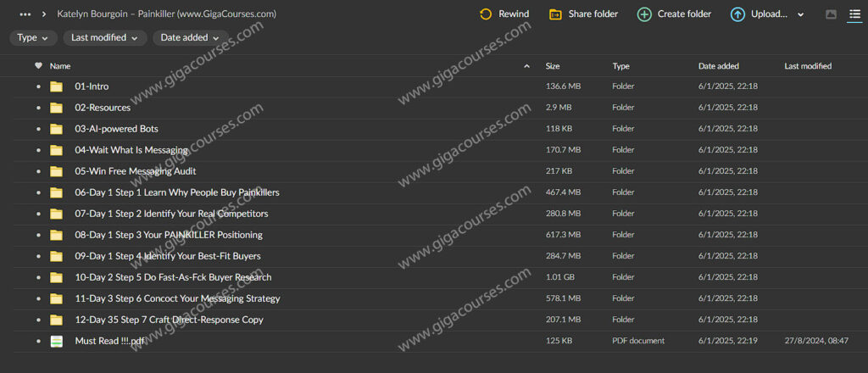This screenshot has width=868, height=373.
Task: Expand the breadcrumb ellipsis menu
Action: click(25, 14)
